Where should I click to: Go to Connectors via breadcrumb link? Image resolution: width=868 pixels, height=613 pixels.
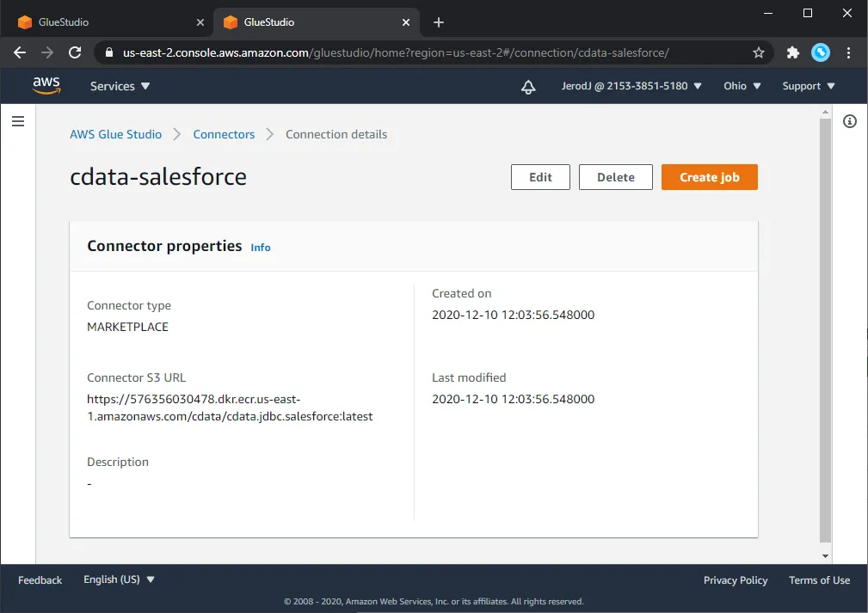coord(224,134)
